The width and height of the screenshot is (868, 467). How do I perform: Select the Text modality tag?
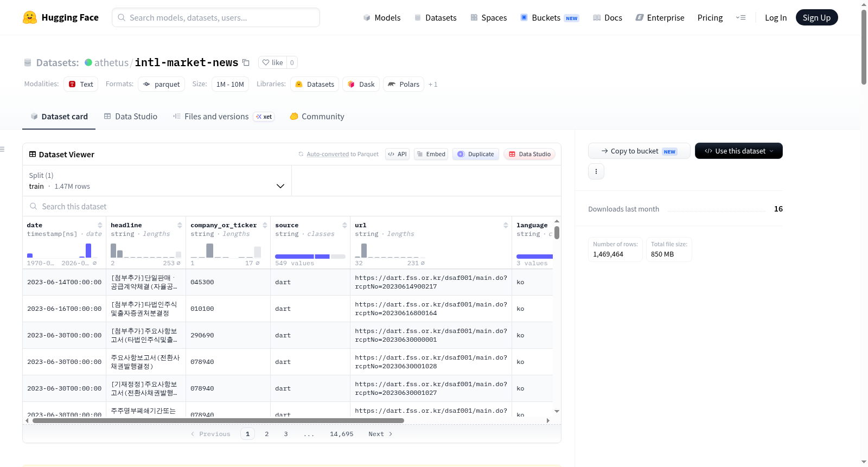click(81, 84)
